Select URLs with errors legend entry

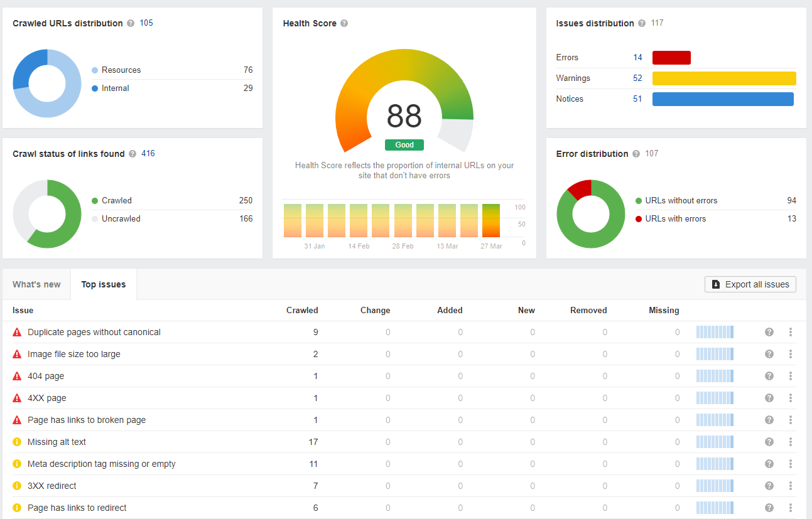click(671, 218)
